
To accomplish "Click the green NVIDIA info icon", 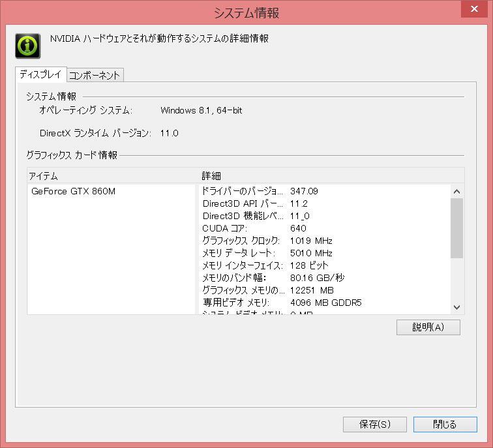I will [x=27, y=46].
